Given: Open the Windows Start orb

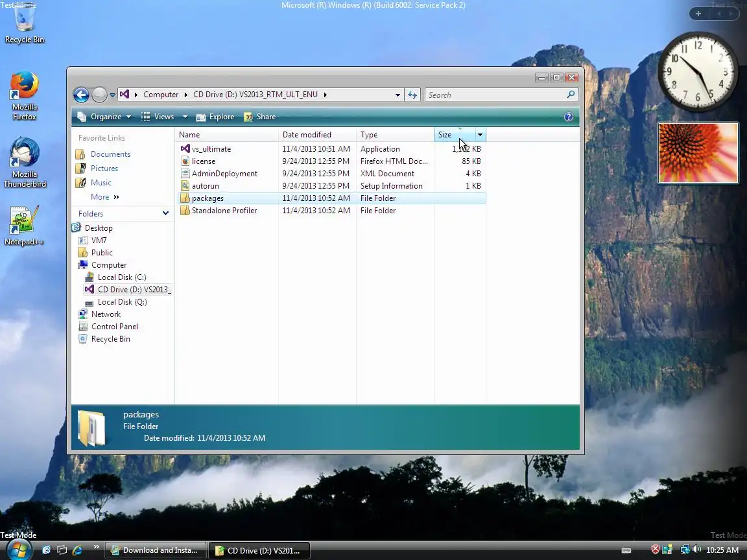Looking at the screenshot, I should point(18,550).
